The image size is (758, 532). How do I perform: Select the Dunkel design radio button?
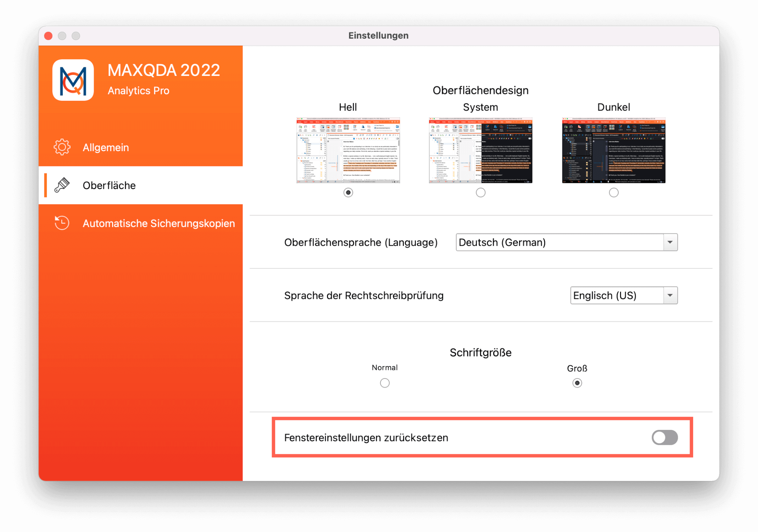coord(613,193)
